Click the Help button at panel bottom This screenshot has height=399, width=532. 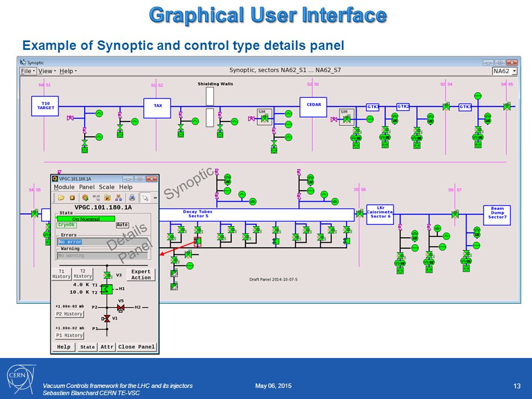tap(64, 347)
